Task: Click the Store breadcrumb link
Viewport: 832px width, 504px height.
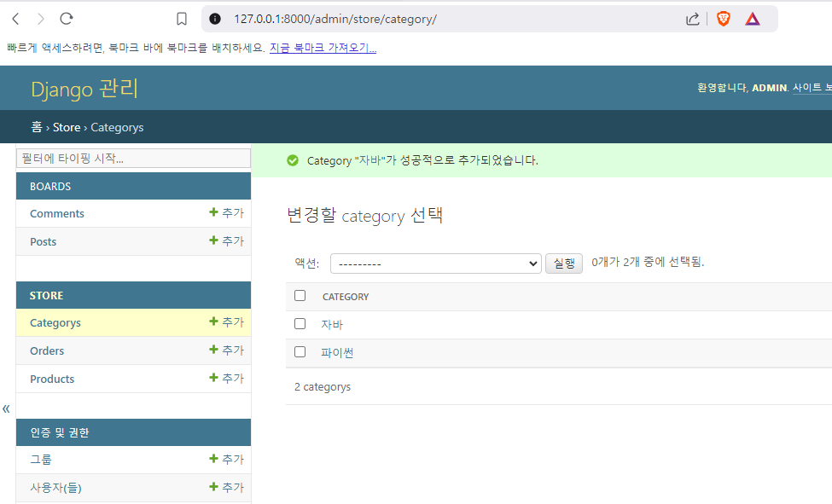Action: click(67, 127)
